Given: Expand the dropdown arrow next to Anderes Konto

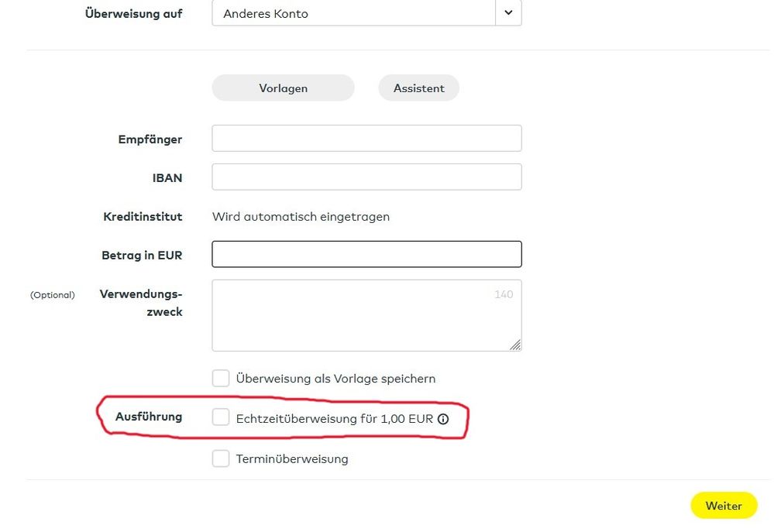Looking at the screenshot, I should click(x=508, y=13).
